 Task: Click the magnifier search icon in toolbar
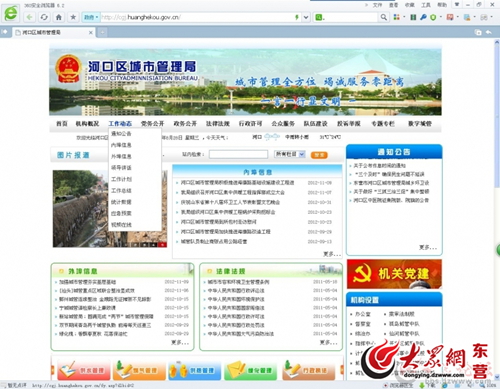click(x=384, y=17)
